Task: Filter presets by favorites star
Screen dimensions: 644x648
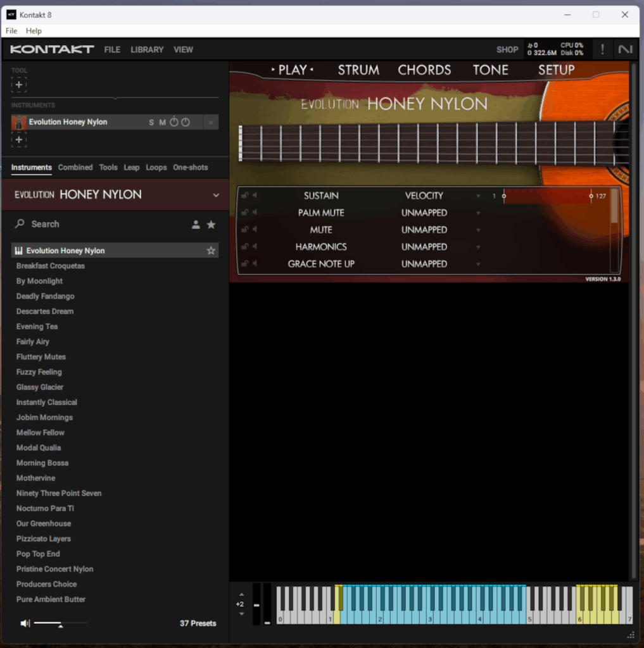Action: tap(211, 225)
